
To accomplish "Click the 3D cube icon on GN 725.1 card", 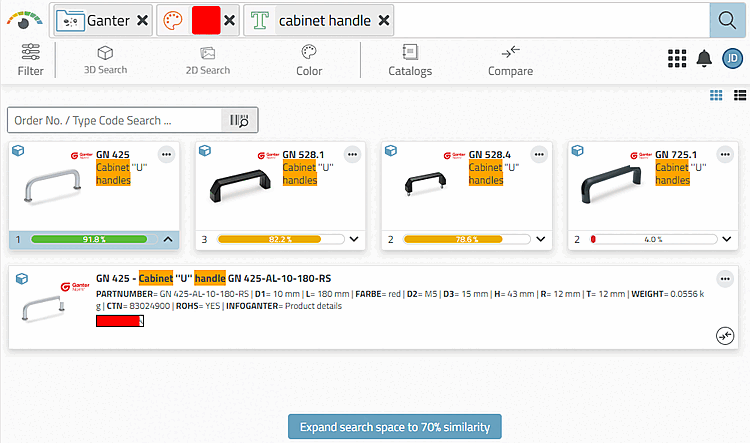I will pos(577,151).
